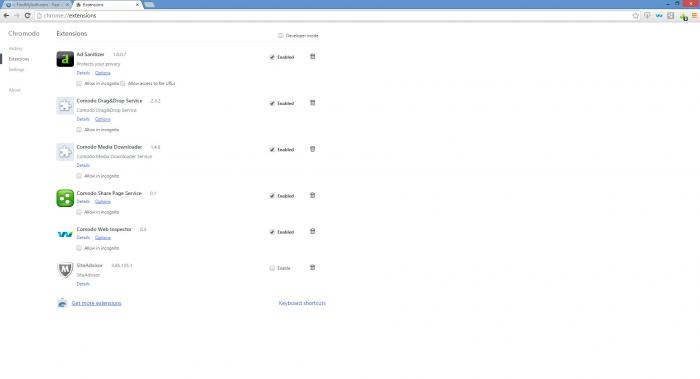This screenshot has width=700, height=379.
Task: Remove the SiteAdvisor extension with trash icon
Action: (x=312, y=267)
